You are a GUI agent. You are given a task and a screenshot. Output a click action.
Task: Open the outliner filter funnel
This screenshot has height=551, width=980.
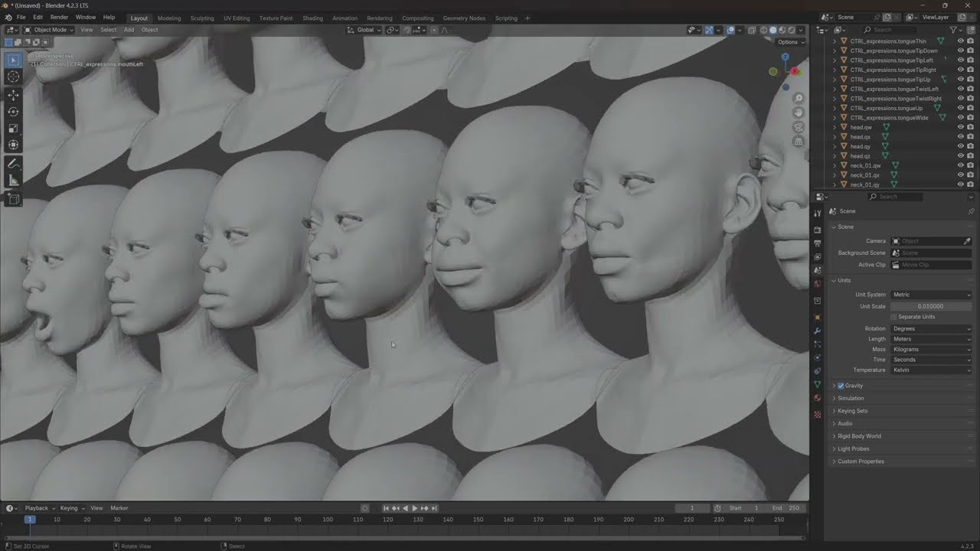coord(954,30)
